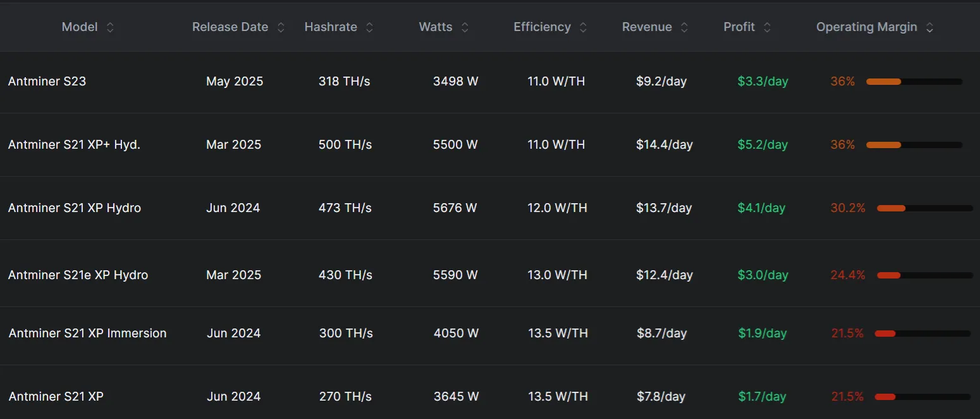Click the sort icon beside Model header
Image resolution: width=980 pixels, height=419 pixels.
click(x=110, y=27)
